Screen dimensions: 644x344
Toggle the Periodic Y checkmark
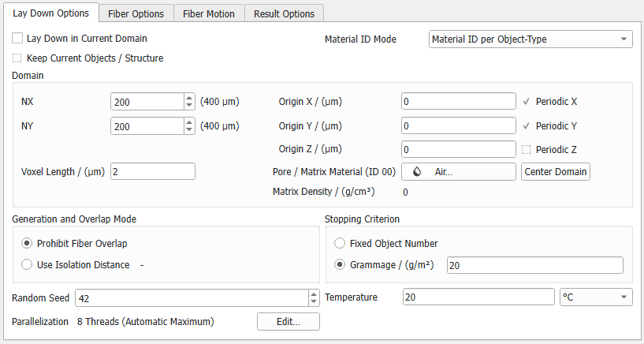tap(526, 125)
